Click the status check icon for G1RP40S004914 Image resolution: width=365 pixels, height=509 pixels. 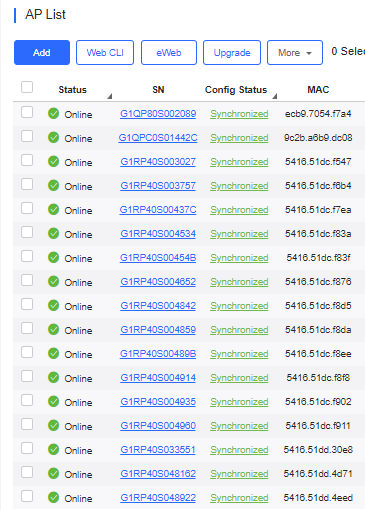click(53, 378)
